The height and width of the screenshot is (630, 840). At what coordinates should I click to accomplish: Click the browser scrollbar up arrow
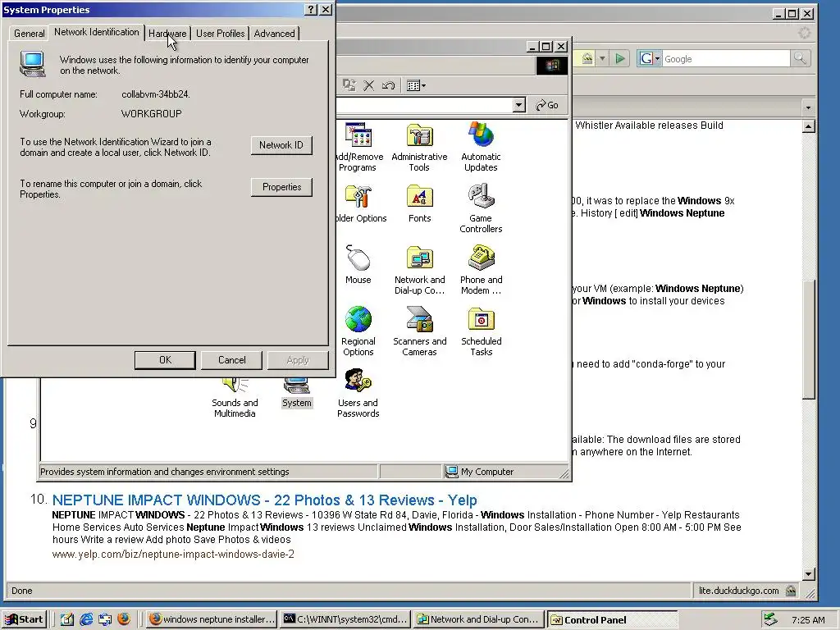(x=808, y=126)
